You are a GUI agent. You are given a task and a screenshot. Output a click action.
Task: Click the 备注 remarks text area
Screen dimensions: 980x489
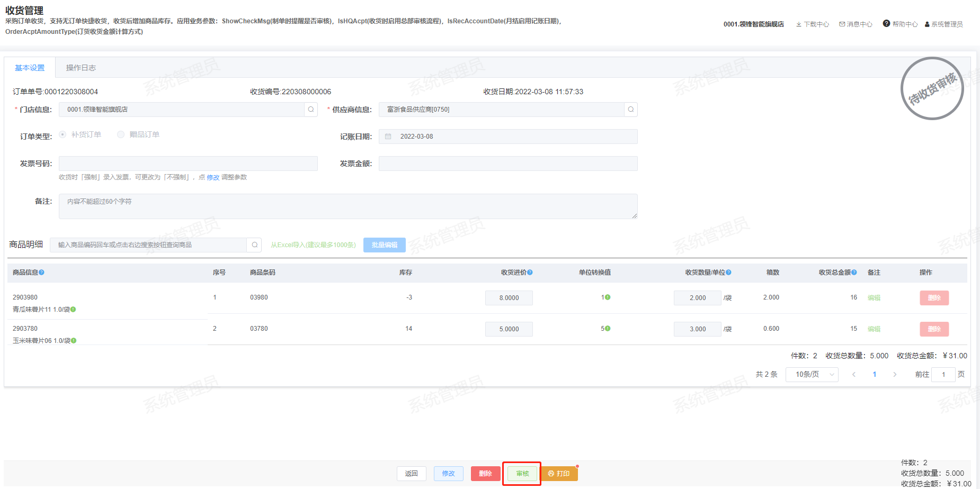tap(348, 206)
